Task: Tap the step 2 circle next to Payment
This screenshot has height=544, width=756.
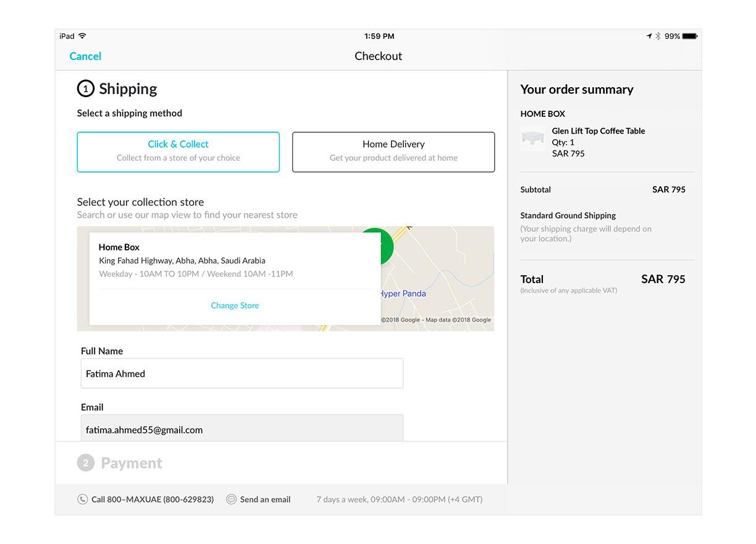Action: point(85,463)
